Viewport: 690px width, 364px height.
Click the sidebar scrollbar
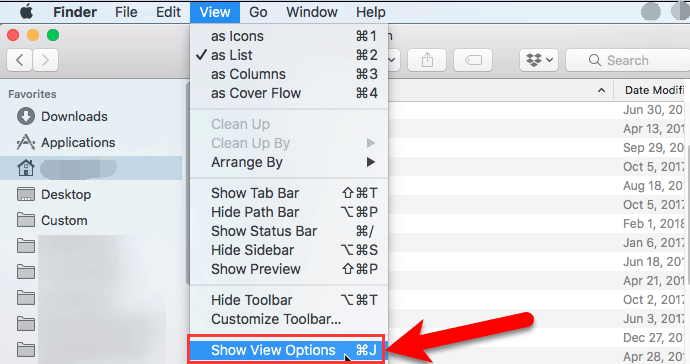[188, 183]
